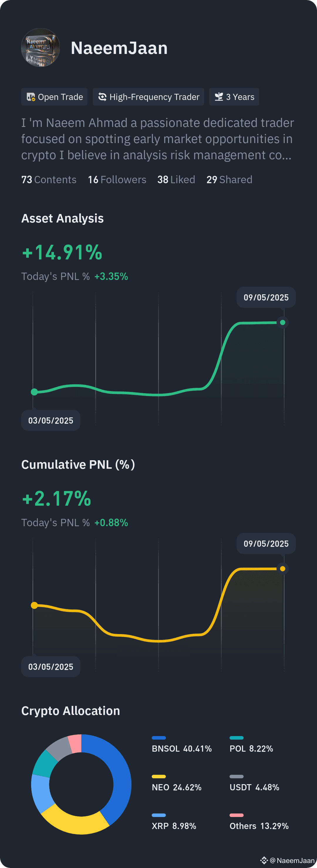Image resolution: width=317 pixels, height=868 pixels.
Task: Click the 3 Years sprout icon
Action: pyautogui.click(x=219, y=97)
